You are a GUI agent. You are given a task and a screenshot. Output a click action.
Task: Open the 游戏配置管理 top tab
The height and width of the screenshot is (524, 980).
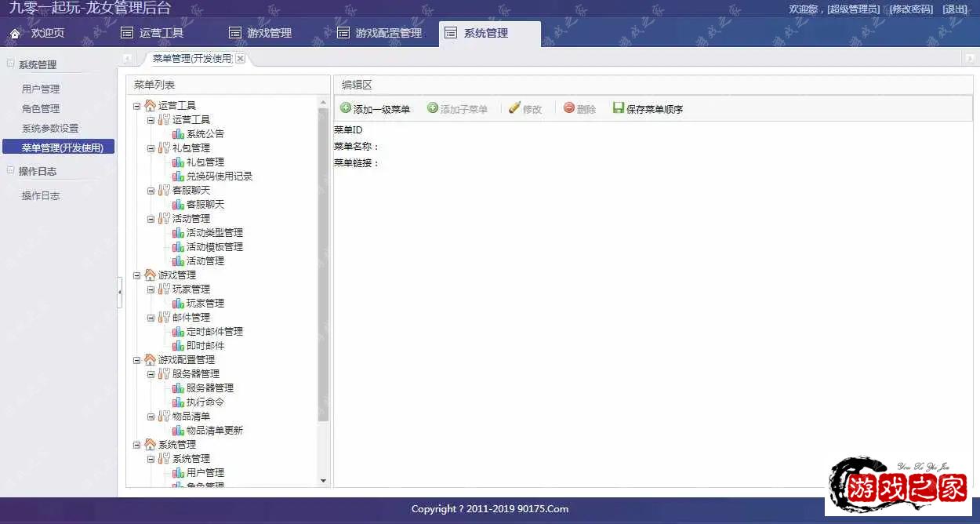point(379,34)
